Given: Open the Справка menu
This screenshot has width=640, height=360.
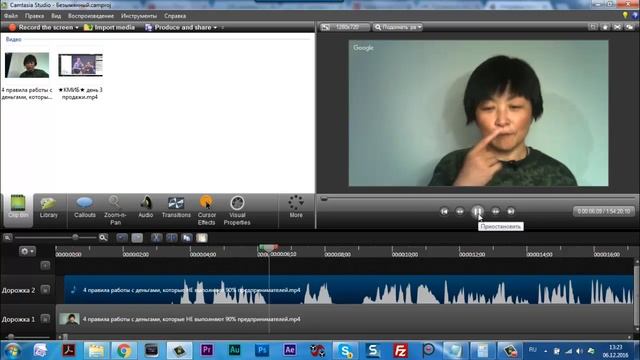Looking at the screenshot, I should coord(175,16).
